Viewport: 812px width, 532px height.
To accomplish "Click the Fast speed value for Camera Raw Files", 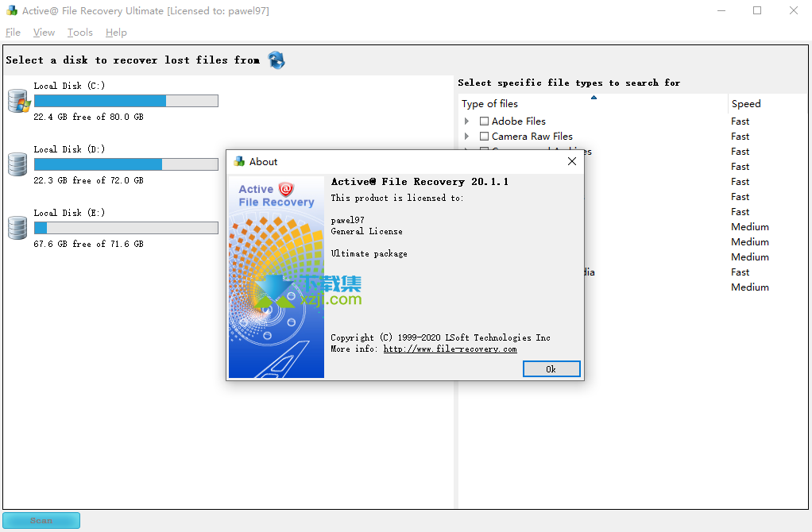I will 740,136.
